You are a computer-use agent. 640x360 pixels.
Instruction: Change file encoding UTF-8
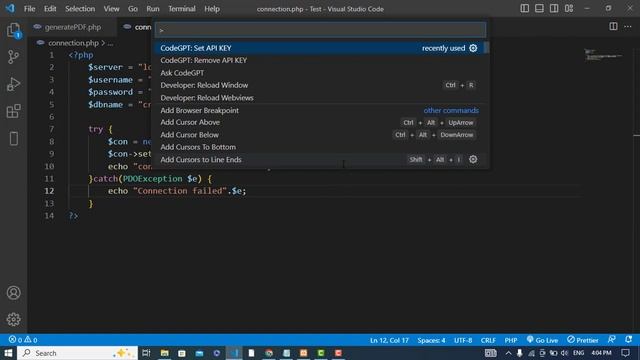[x=463, y=340]
